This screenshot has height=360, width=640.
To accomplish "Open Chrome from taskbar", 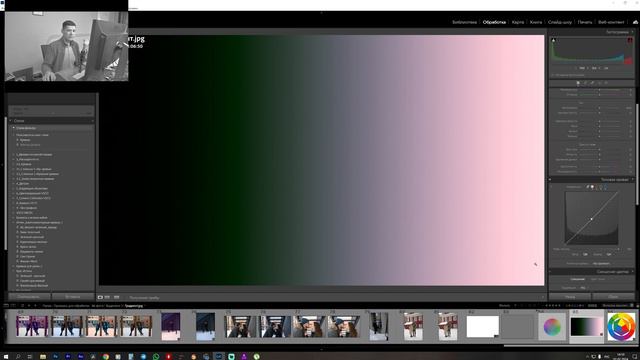I will coord(106,356).
